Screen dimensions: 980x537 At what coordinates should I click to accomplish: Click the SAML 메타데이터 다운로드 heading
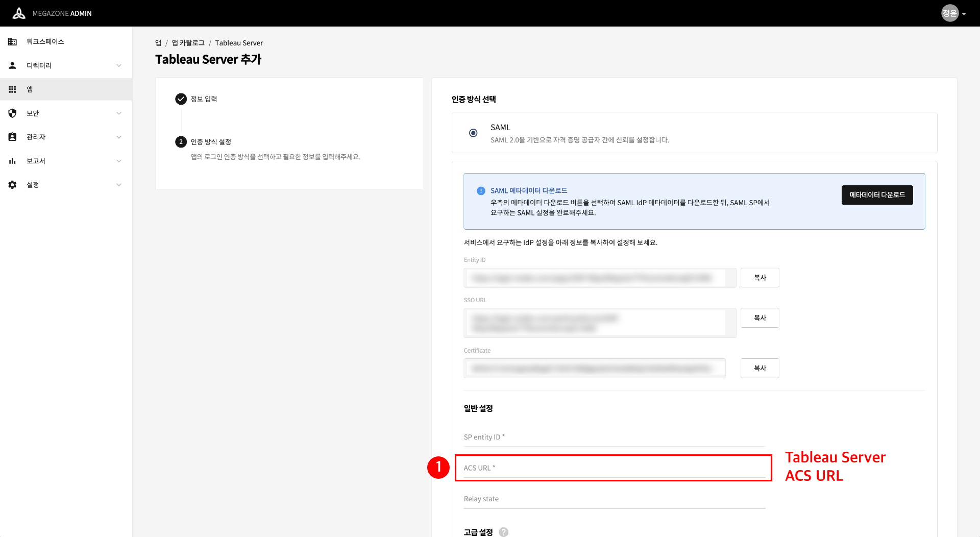[x=529, y=191]
